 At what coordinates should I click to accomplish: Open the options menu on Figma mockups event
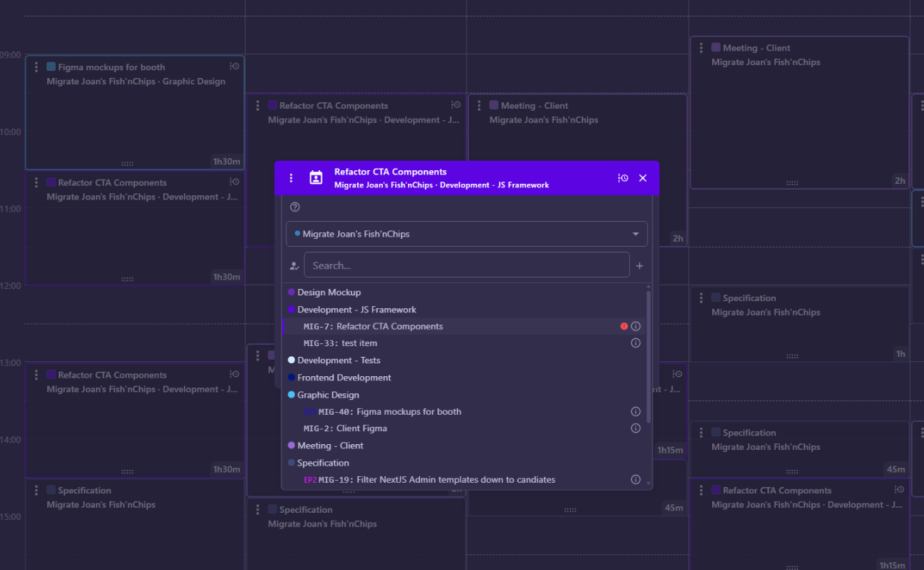(x=36, y=67)
